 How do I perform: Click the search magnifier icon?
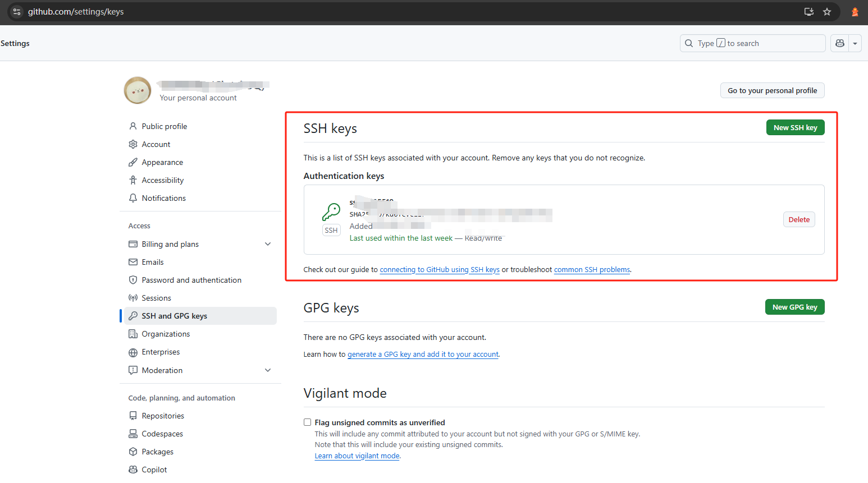pos(689,43)
